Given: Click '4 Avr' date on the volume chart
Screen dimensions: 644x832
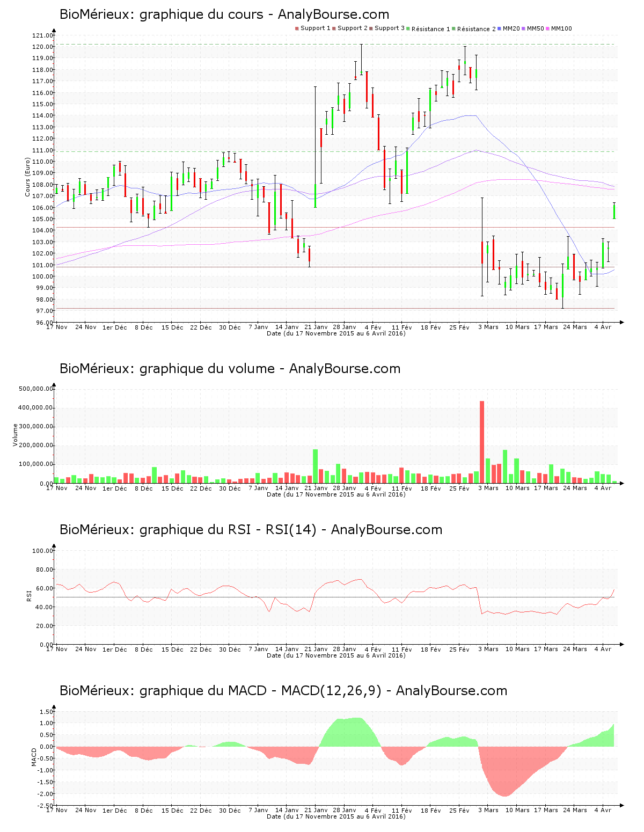Looking at the screenshot, I should click(603, 488).
